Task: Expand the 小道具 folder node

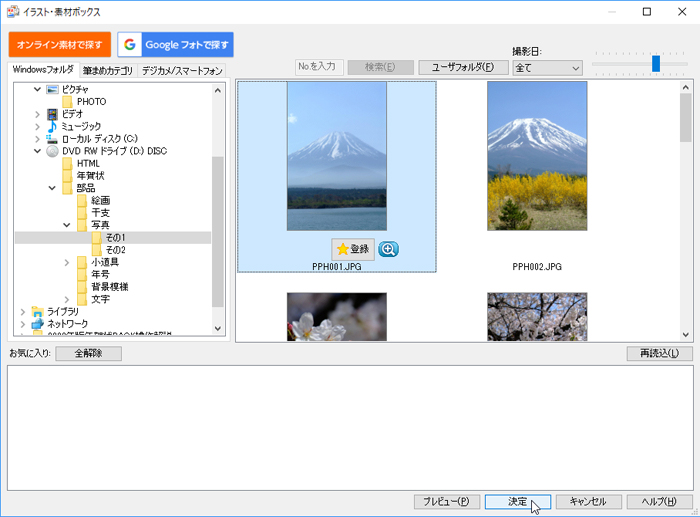Action: (67, 262)
